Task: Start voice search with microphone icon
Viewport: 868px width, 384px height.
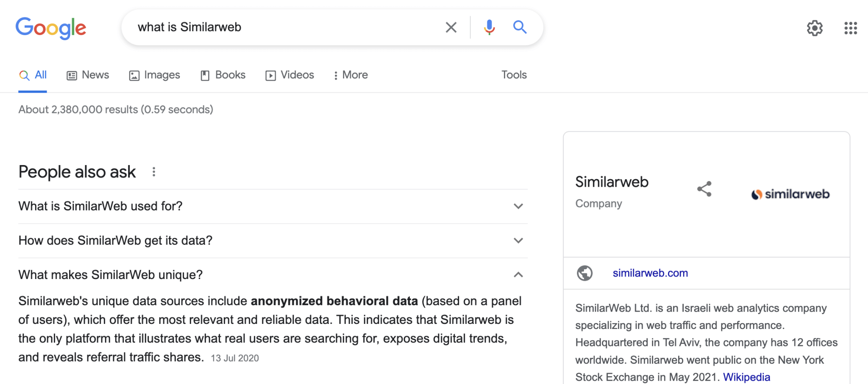Action: click(489, 28)
